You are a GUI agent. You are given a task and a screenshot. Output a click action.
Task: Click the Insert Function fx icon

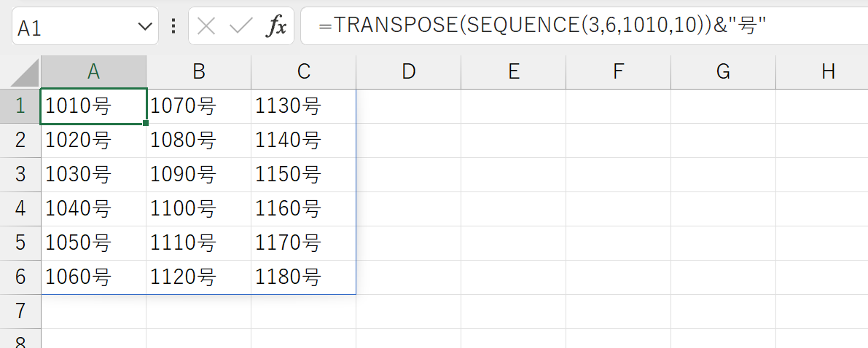point(275,26)
